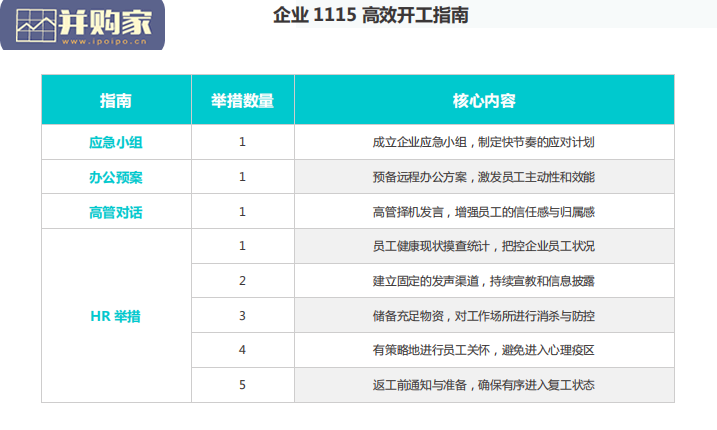
Task: Select the 高管对话 row label
Action: (x=116, y=212)
